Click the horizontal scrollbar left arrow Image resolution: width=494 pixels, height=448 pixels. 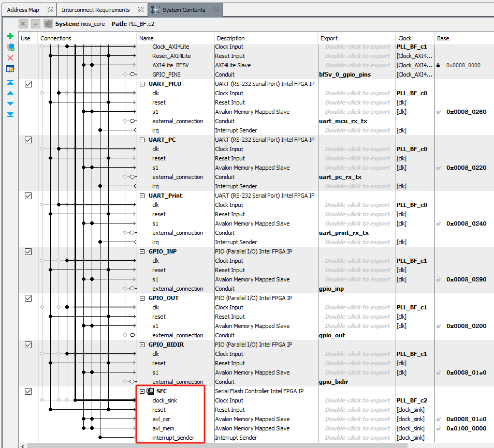[23, 446]
